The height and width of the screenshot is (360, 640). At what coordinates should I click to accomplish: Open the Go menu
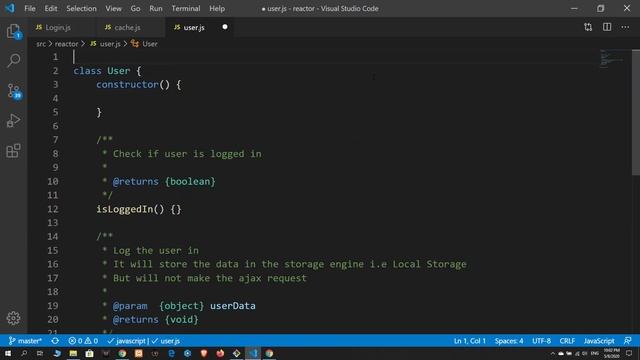(136, 8)
